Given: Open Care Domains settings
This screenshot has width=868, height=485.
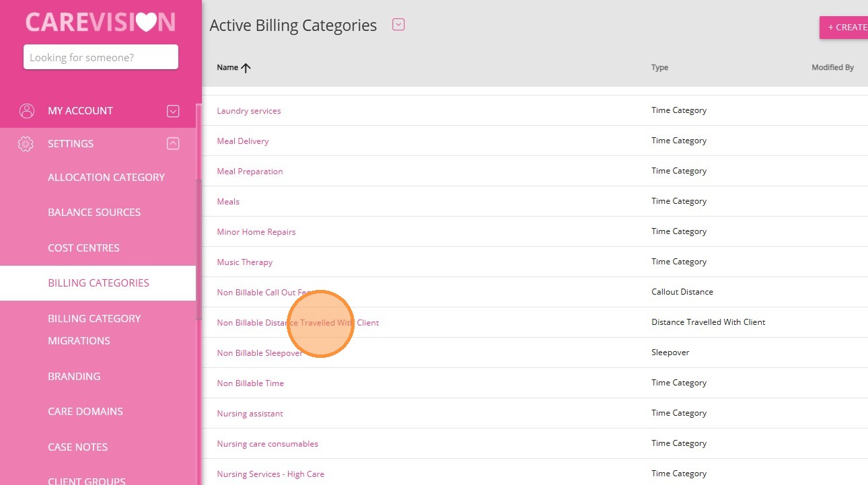Looking at the screenshot, I should tap(85, 412).
